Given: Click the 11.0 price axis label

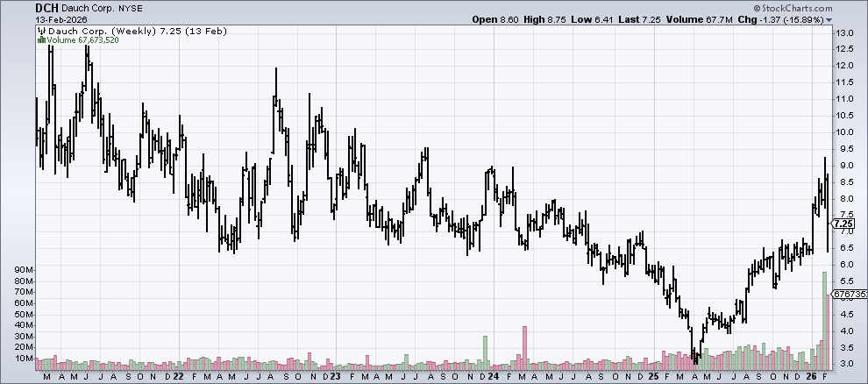Looking at the screenshot, I should pos(843,99).
